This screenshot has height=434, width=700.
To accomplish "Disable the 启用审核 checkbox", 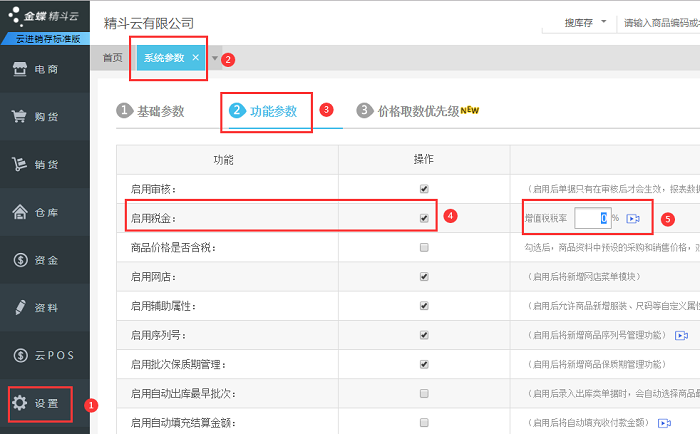I will (x=424, y=189).
